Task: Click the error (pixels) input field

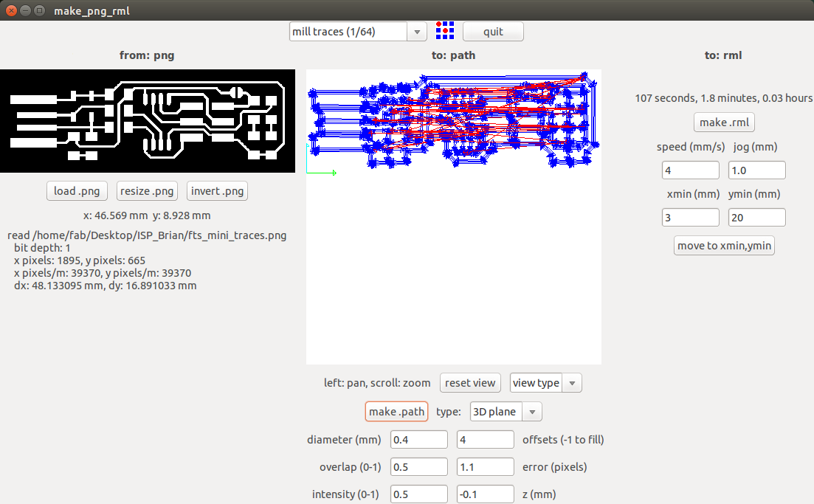Action: tap(486, 467)
